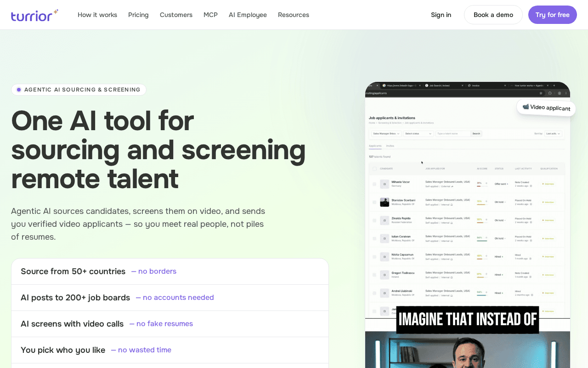Check the box beside Nikita Capsamun
Image resolution: width=588 pixels, height=368 pixels.
point(374,257)
